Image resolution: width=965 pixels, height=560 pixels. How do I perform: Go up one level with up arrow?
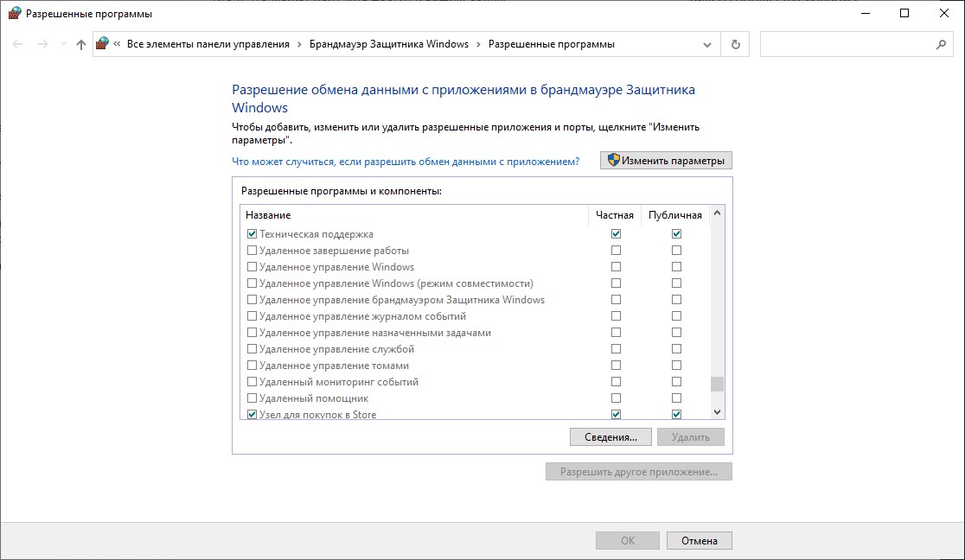click(81, 44)
